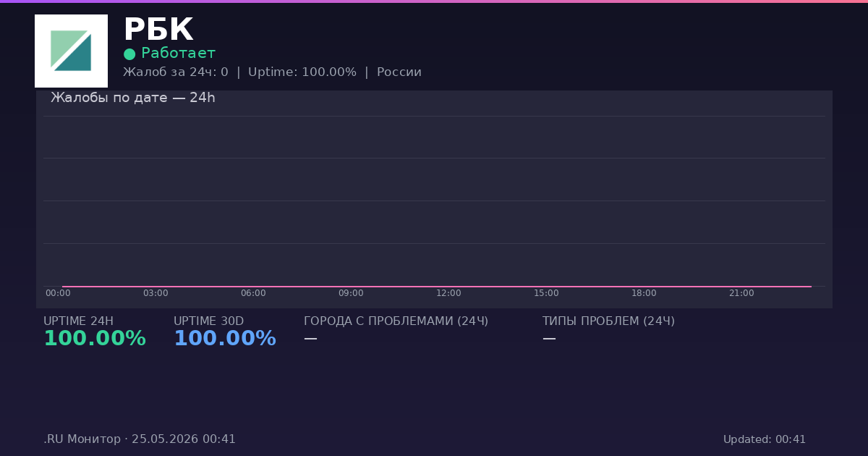Click the 15:00 axis label

point(546,293)
